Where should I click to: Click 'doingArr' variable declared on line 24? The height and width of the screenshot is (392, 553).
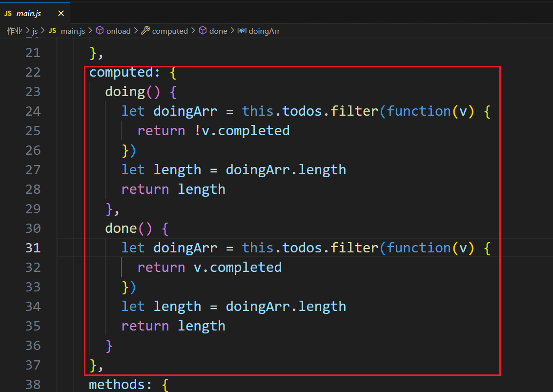pos(185,111)
